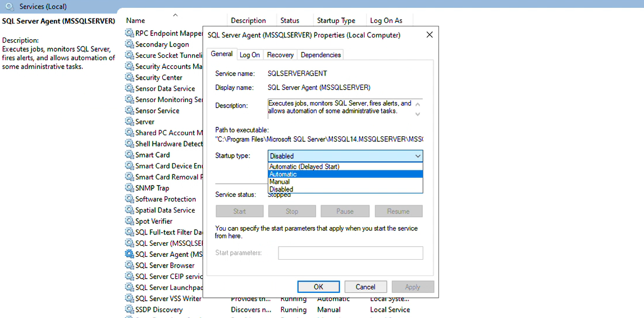This screenshot has height=318, width=644.
Task: Select the Software Protection service name
Action: click(x=166, y=199)
